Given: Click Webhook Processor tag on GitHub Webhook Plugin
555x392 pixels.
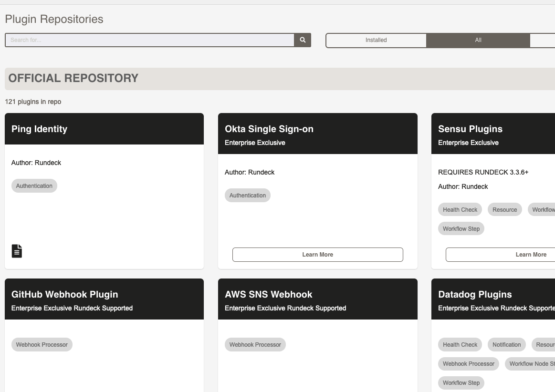Looking at the screenshot, I should click(x=42, y=345).
